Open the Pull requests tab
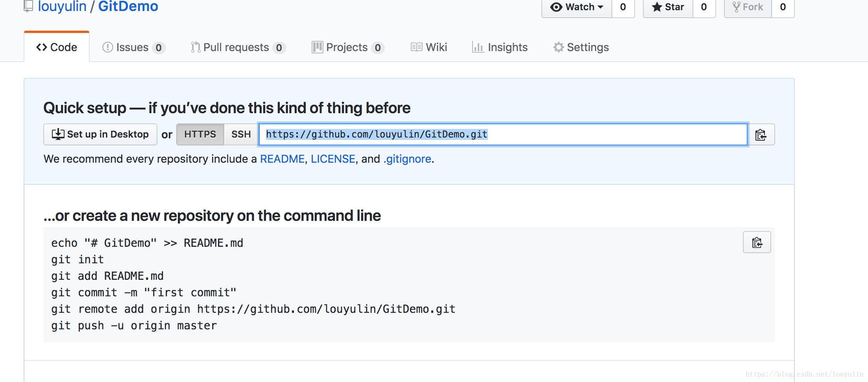The image size is (868, 382). pyautogui.click(x=238, y=47)
